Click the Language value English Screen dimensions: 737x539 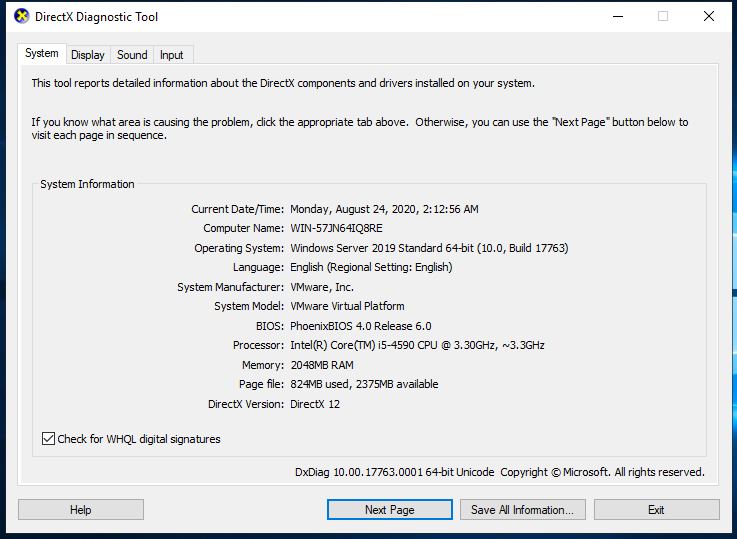point(371,267)
